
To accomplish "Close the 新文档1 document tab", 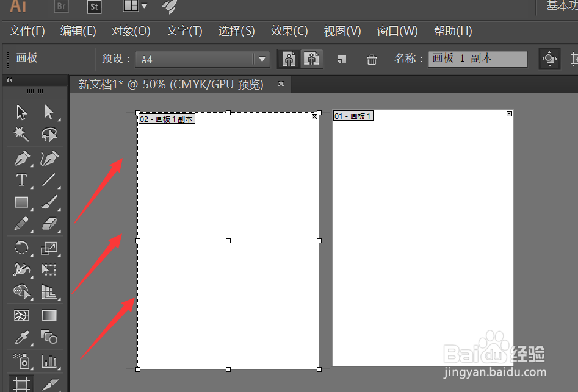I will 281,84.
